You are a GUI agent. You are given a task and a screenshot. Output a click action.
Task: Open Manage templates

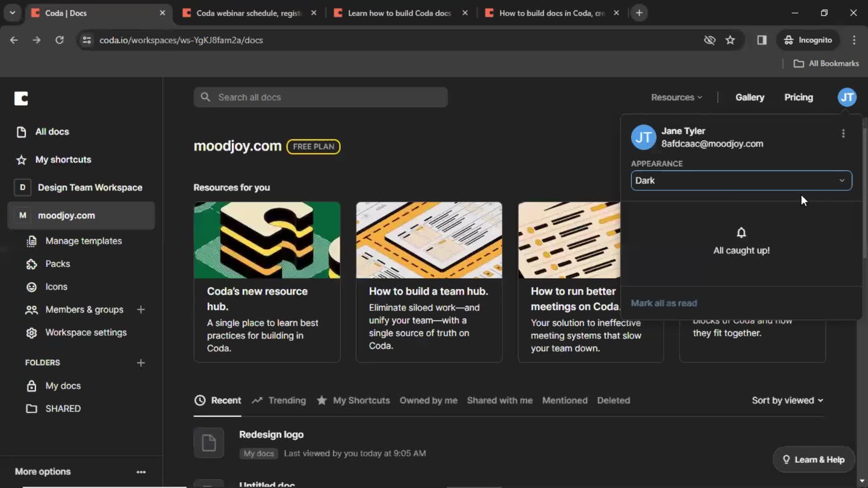(x=84, y=241)
